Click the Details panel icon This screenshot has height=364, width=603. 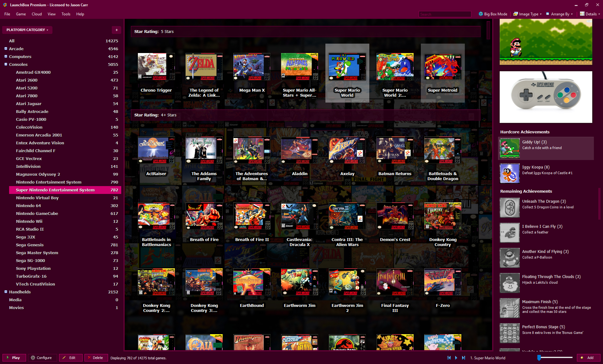582,14
